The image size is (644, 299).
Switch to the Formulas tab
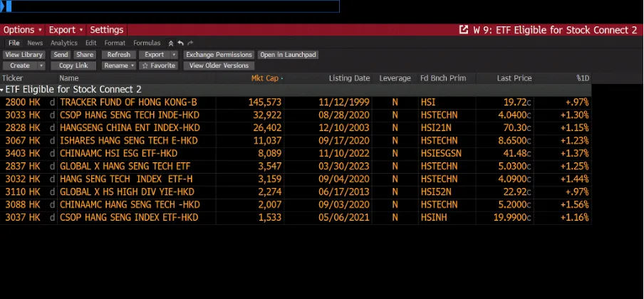147,43
